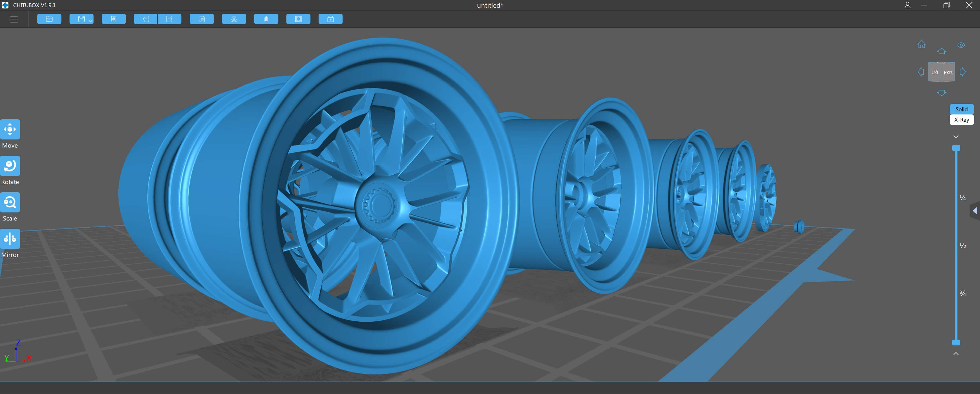Image resolution: width=980 pixels, height=394 pixels.
Task: Click the Left face of view cube
Action: click(x=935, y=72)
